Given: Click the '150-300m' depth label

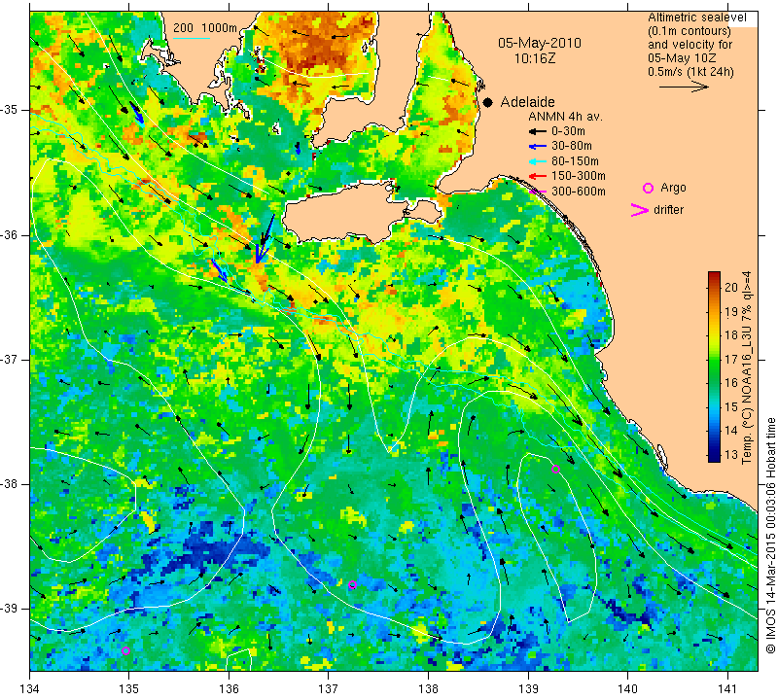Looking at the screenshot, I should pyautogui.click(x=578, y=176).
